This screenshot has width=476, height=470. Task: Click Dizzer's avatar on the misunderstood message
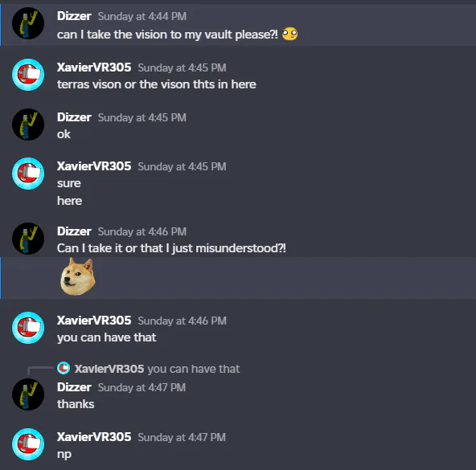coord(28,239)
